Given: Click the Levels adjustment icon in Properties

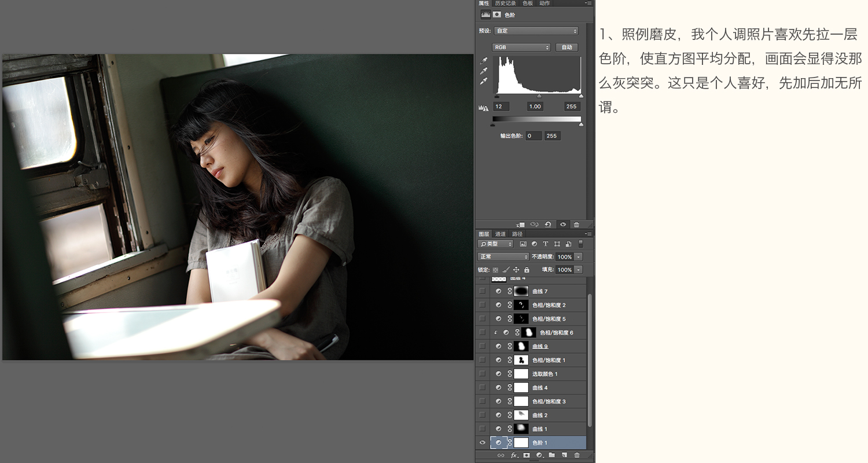Looking at the screenshot, I should pos(486,14).
